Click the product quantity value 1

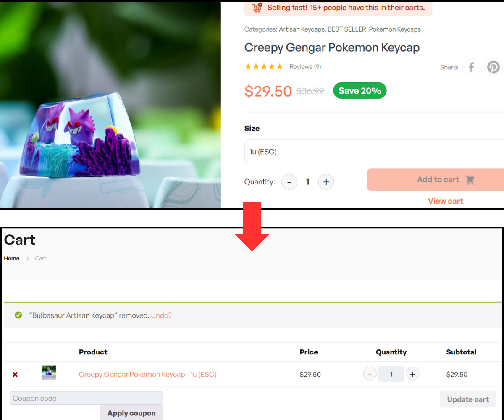coord(307,182)
